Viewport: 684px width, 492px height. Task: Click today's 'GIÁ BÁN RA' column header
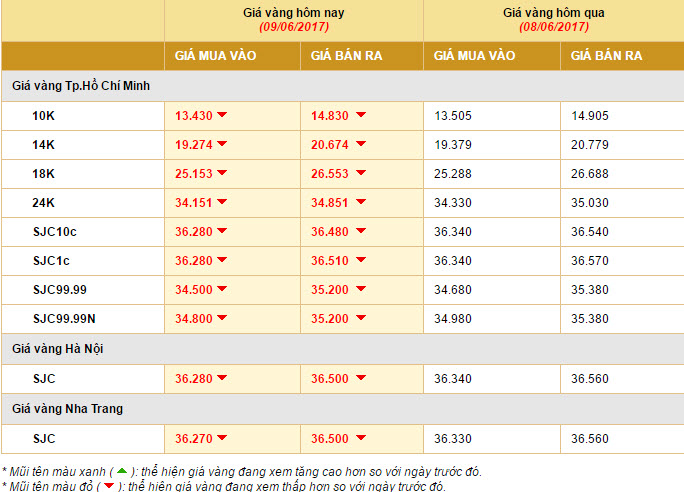pyautogui.click(x=346, y=55)
